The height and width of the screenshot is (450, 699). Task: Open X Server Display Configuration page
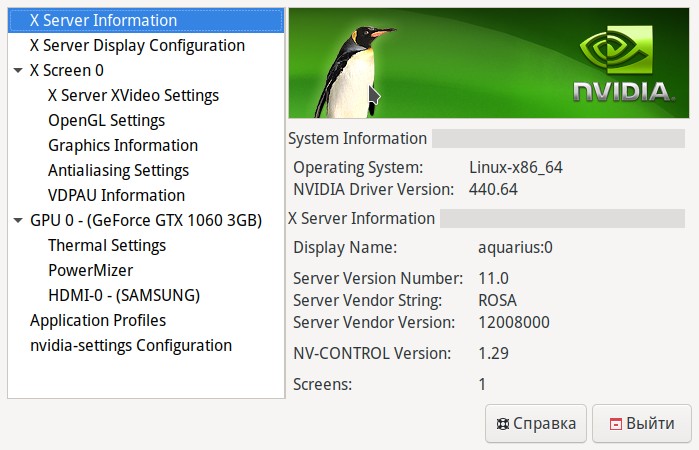(x=137, y=45)
